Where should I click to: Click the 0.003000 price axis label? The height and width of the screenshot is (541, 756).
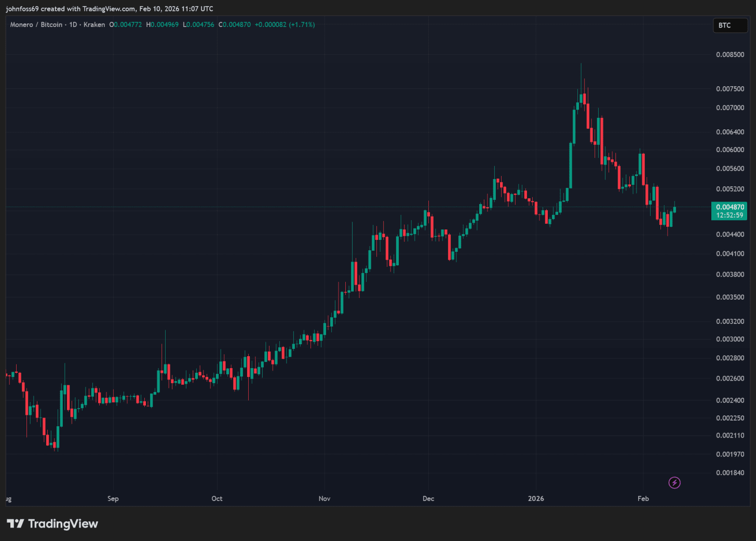coord(730,339)
